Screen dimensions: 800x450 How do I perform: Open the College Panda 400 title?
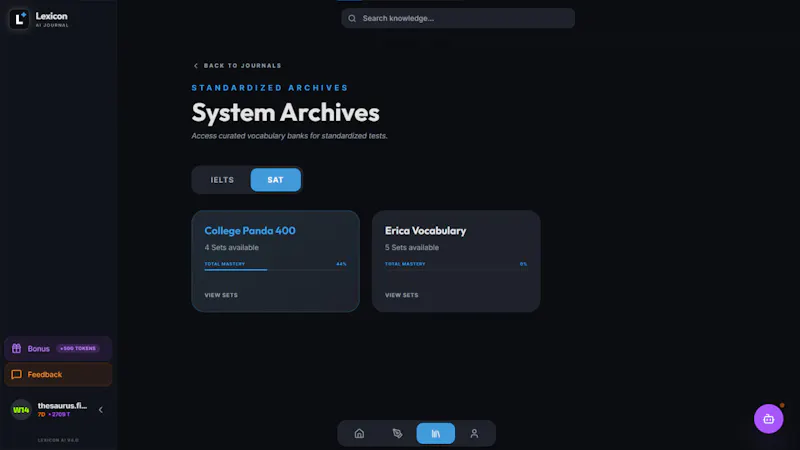(x=250, y=231)
